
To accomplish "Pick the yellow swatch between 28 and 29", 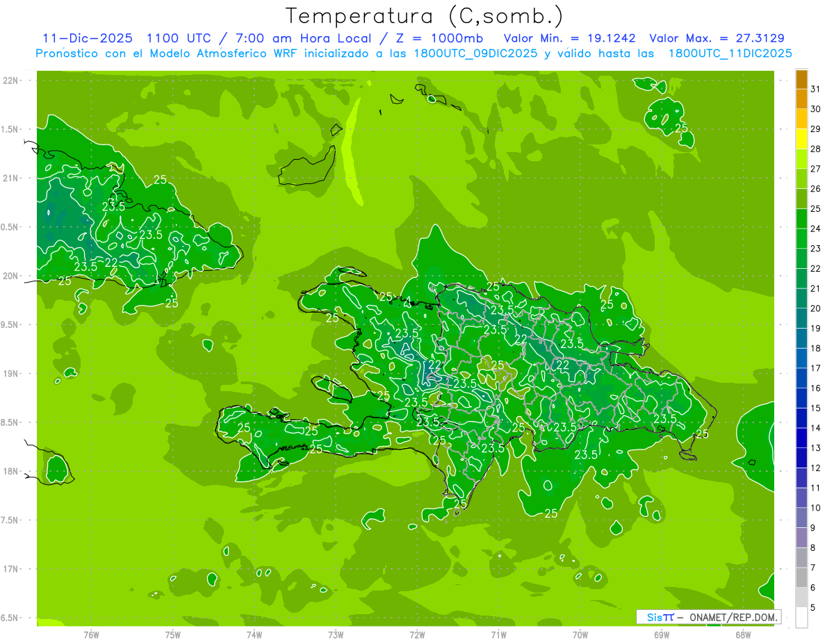I will click(801, 140).
